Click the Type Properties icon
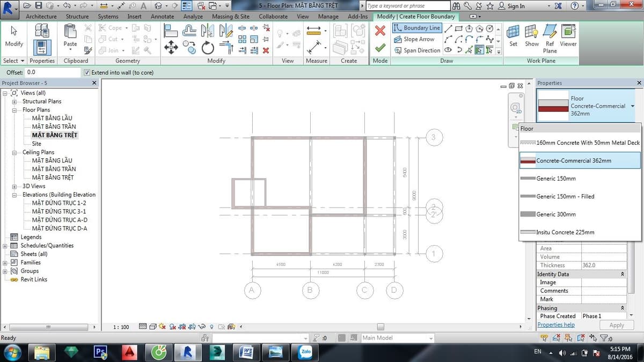The image size is (644, 362). (42, 30)
